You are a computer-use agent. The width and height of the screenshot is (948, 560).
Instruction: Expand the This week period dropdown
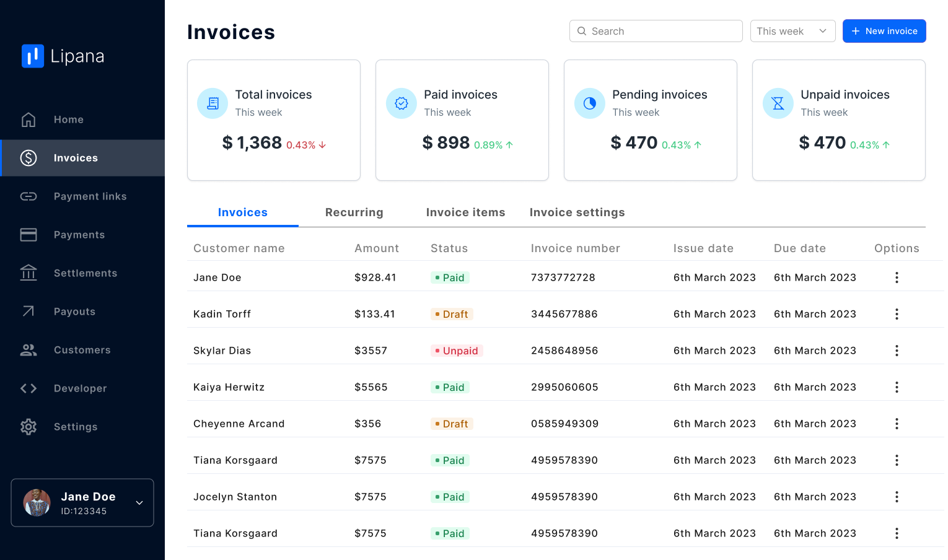pos(792,31)
